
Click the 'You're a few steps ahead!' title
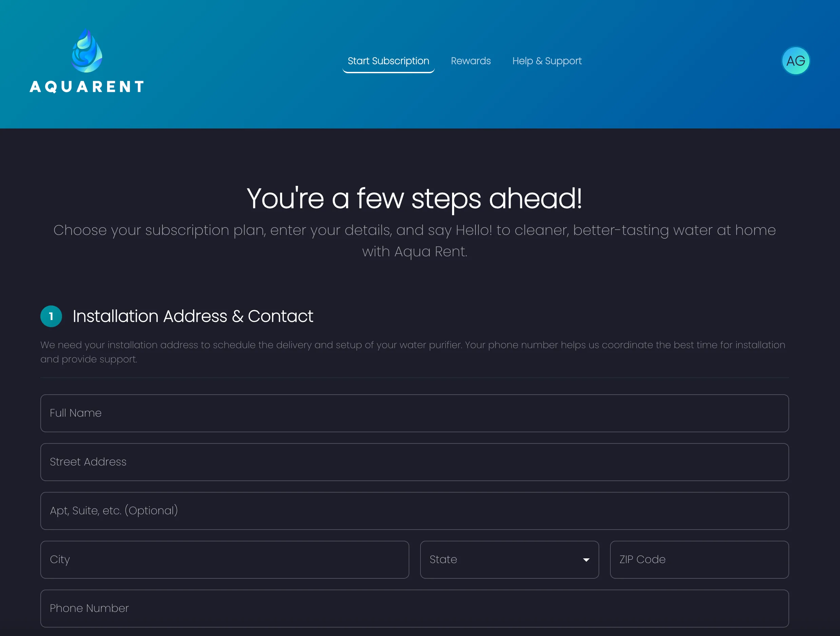point(414,198)
